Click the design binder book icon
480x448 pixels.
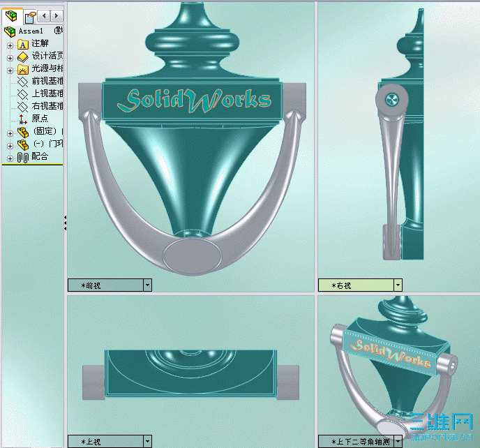pyautogui.click(x=23, y=57)
